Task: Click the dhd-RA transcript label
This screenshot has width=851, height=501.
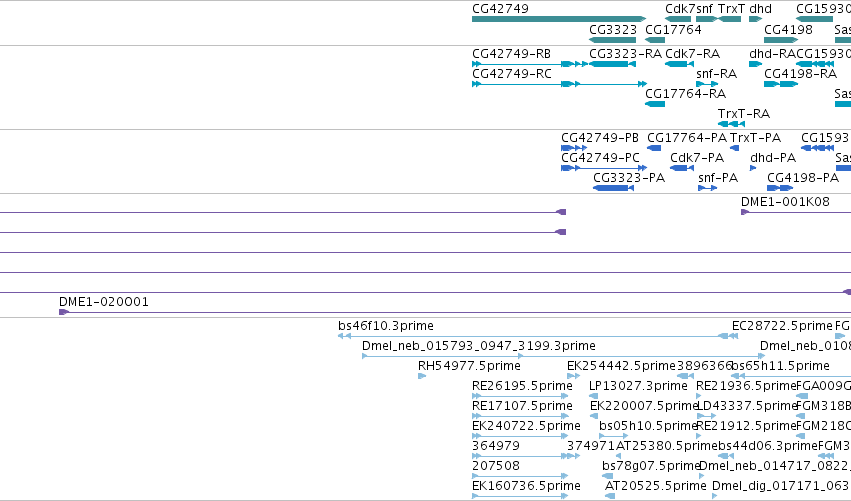Action: point(772,54)
